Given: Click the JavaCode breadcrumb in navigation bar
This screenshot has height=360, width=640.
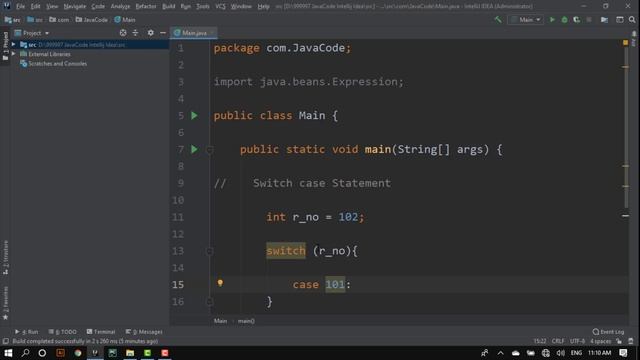Looking at the screenshot, I should tap(92, 20).
